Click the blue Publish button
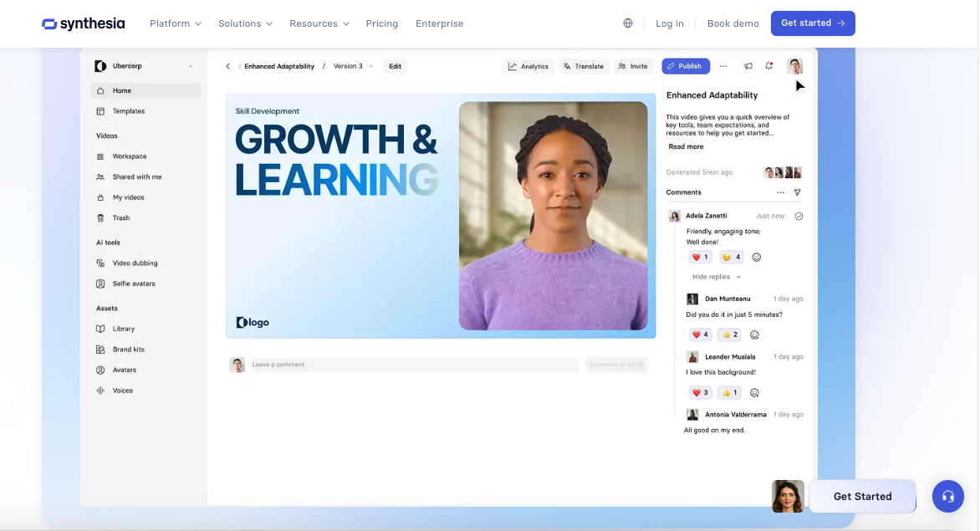980x531 pixels. [x=685, y=66]
